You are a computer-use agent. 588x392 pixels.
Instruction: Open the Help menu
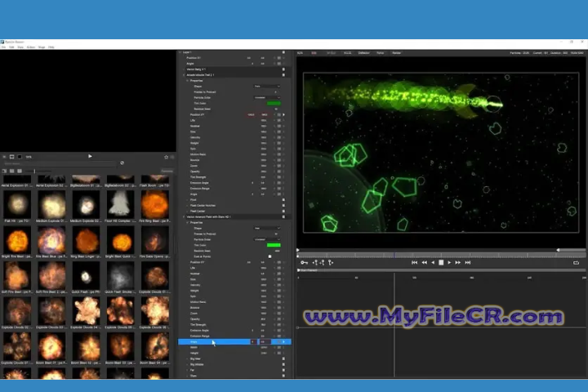click(51, 47)
